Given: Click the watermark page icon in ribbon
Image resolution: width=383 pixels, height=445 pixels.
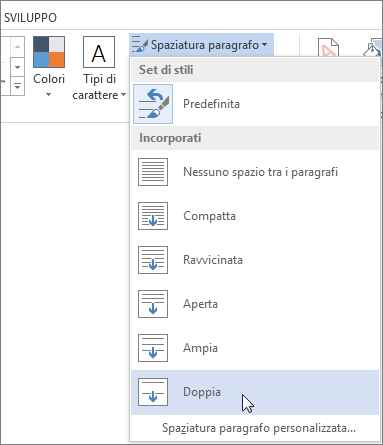Looking at the screenshot, I should [328, 47].
